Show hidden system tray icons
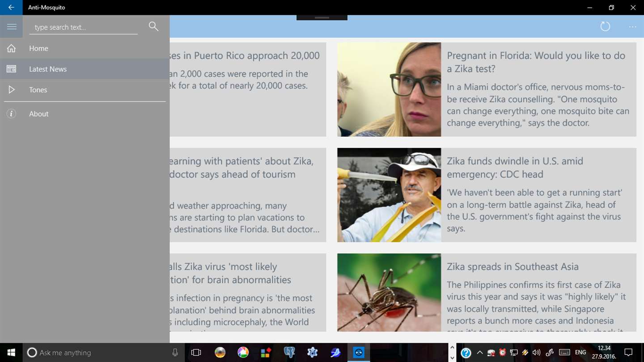Screen dimensions: 644x362 coord(479,353)
